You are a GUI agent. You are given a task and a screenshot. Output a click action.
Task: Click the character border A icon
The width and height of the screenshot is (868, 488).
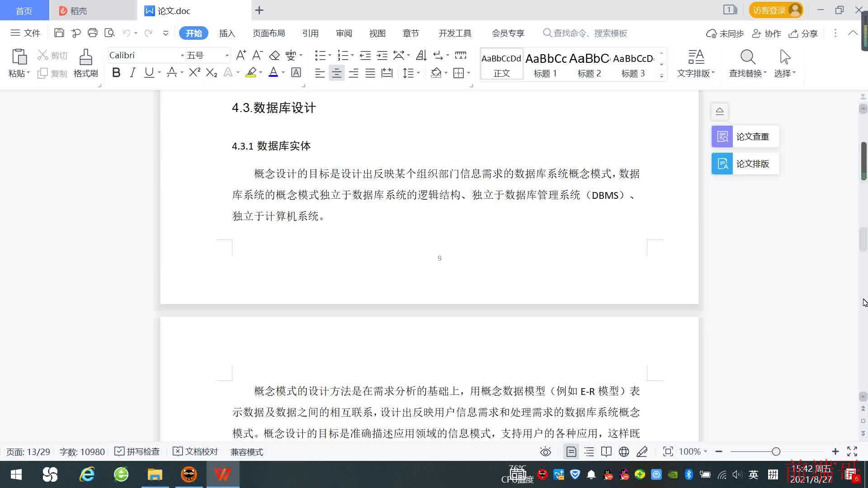(x=296, y=72)
